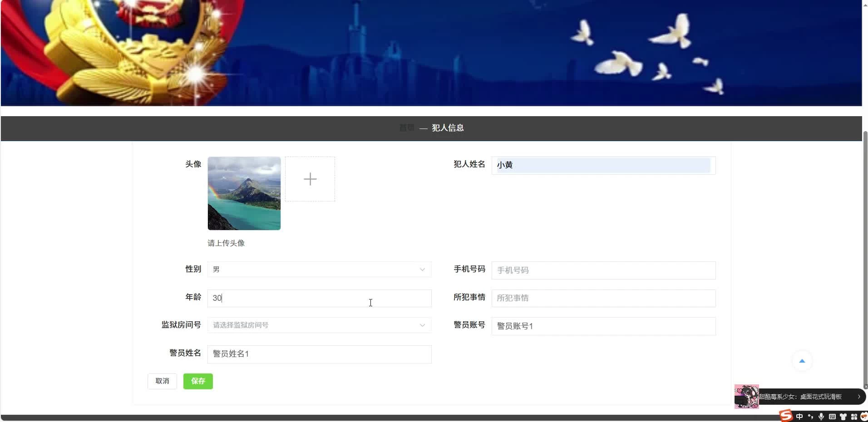Click the anime girl wallpaper thumbnail
The image size is (868, 422).
(x=747, y=397)
